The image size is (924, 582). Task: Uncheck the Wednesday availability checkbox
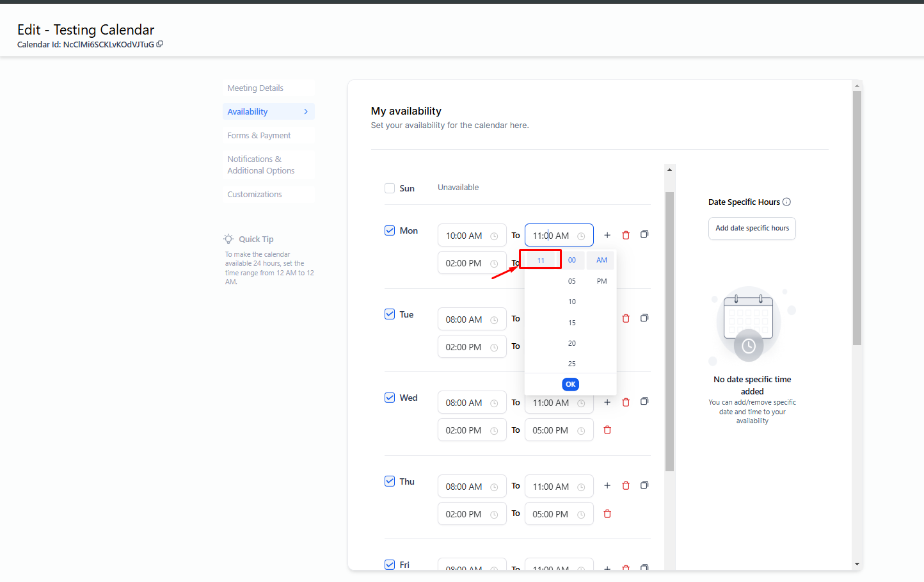coord(390,398)
